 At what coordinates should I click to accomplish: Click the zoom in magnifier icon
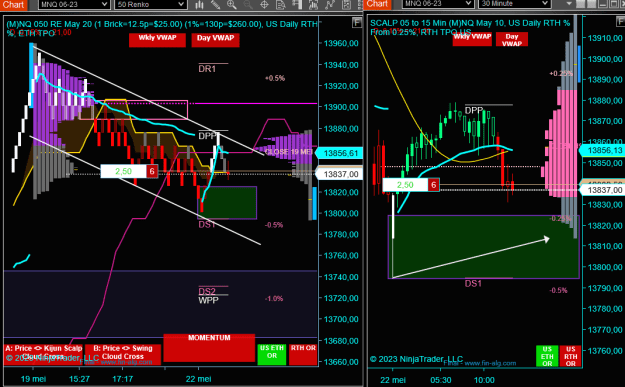tap(232, 4)
